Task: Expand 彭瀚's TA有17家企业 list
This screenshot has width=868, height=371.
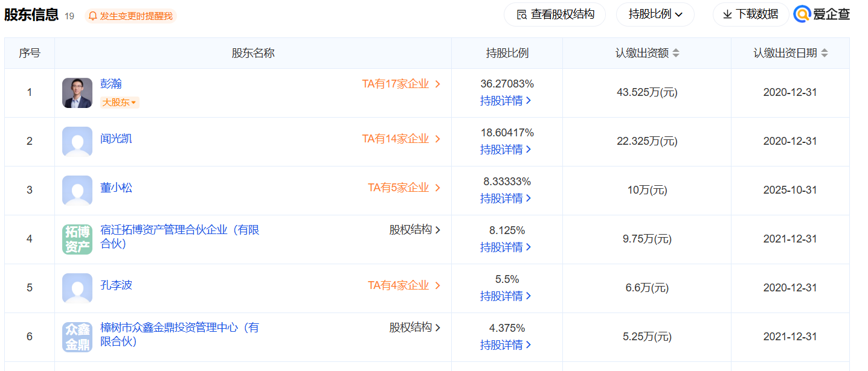Action: click(x=401, y=84)
